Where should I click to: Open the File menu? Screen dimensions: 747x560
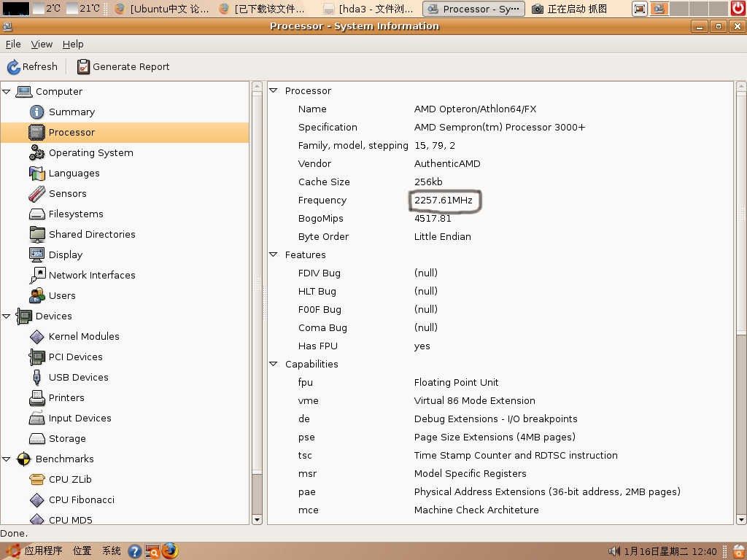pos(13,44)
